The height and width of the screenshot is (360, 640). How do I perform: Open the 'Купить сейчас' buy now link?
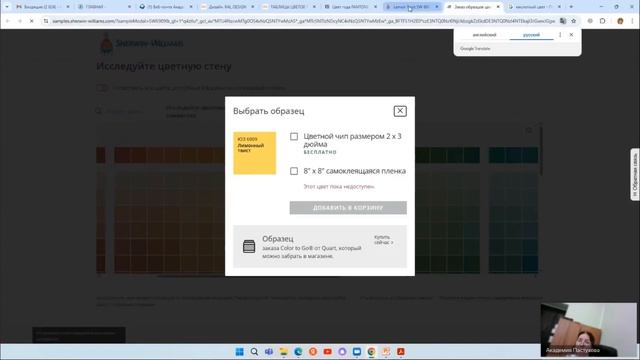tap(384, 240)
